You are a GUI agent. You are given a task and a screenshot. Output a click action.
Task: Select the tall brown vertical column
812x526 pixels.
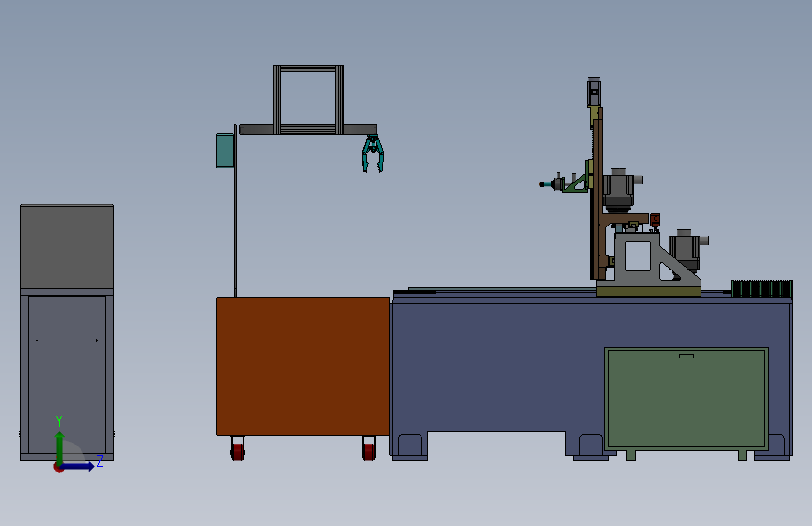(598, 199)
